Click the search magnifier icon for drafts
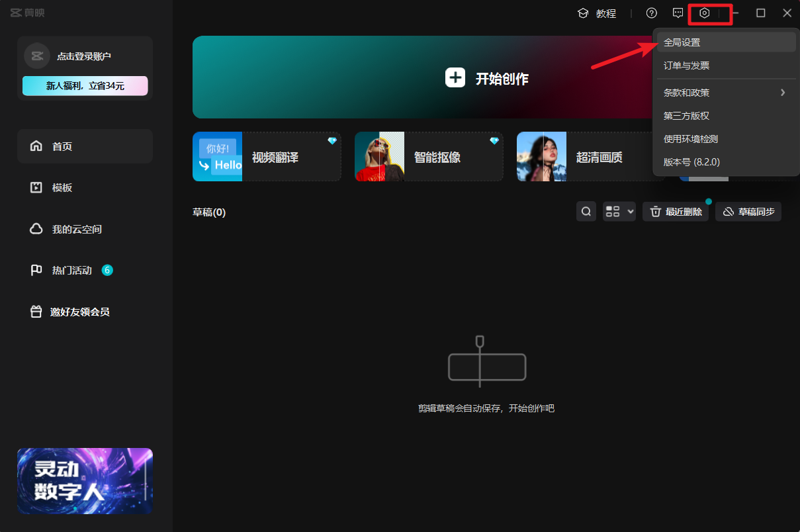This screenshot has width=800, height=532. coord(586,212)
